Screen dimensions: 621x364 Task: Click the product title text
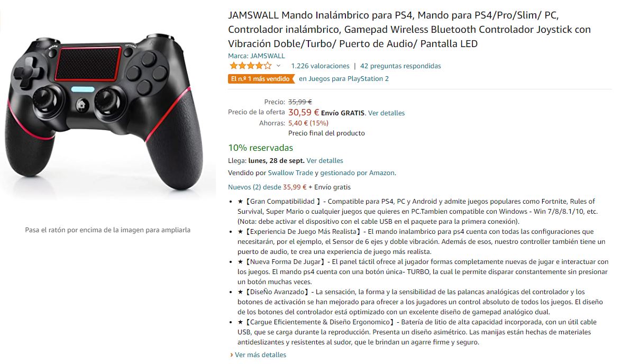[x=409, y=29]
